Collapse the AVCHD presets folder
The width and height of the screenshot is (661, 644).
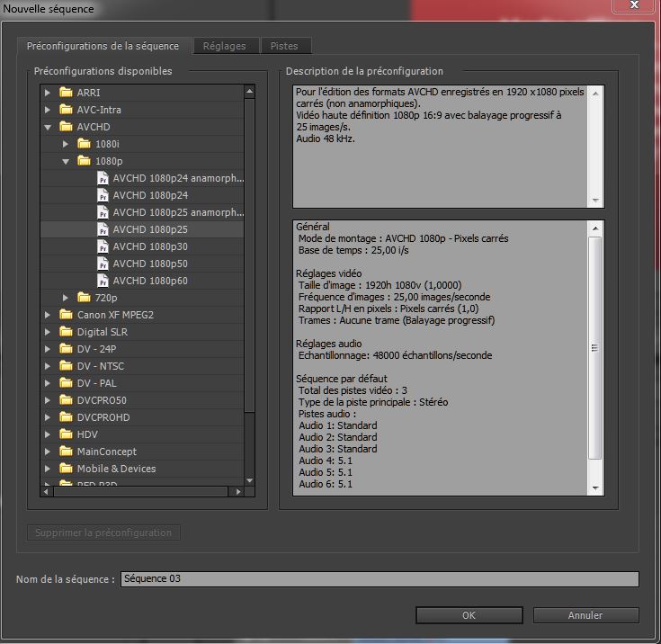48,127
